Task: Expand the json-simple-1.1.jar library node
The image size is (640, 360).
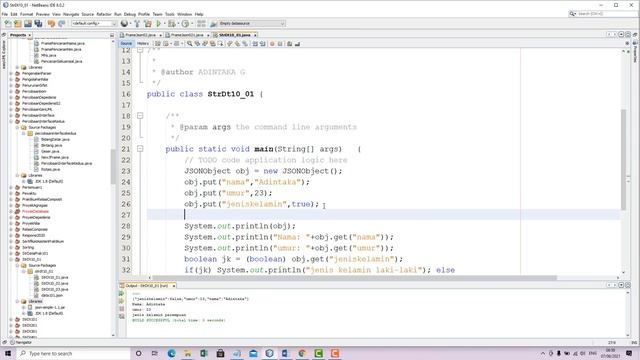Action: point(24,307)
